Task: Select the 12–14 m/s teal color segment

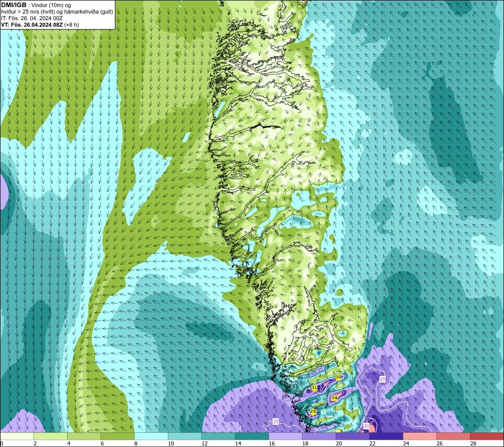Action: tap(218, 436)
